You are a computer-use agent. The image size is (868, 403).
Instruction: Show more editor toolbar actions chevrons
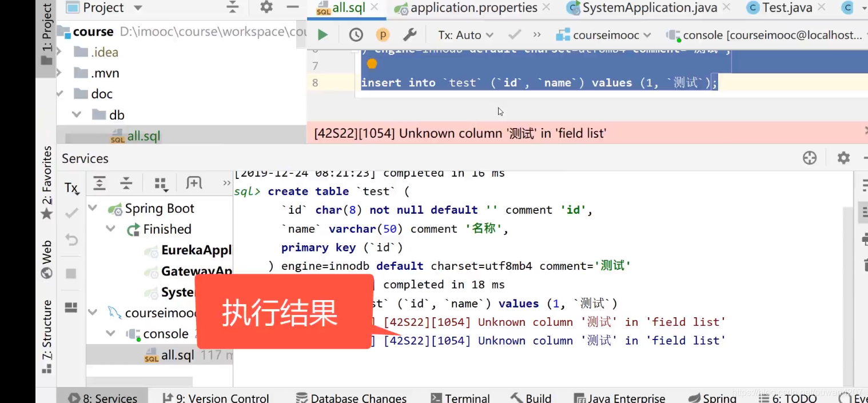pyautogui.click(x=537, y=35)
